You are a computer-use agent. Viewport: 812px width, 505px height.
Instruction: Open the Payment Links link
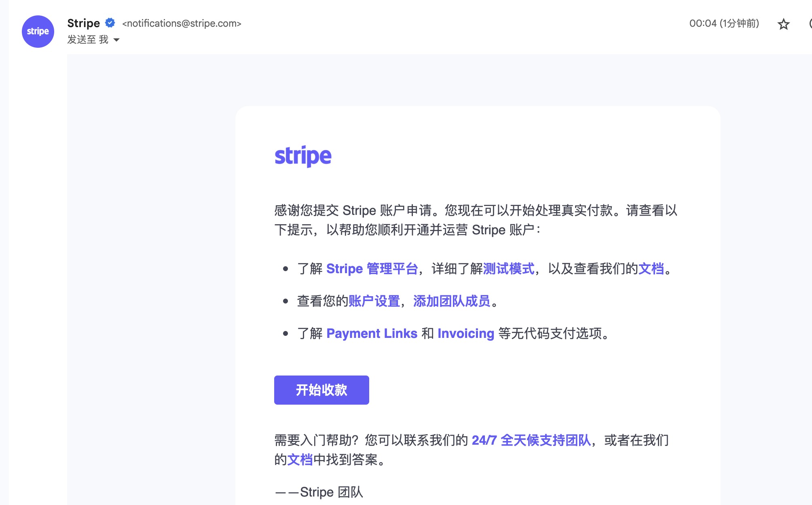point(372,333)
